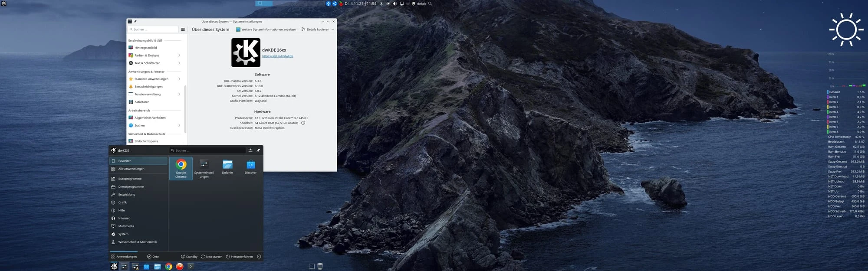Open the alst.ovh/dwkde link
The width and height of the screenshot is (868, 271).
click(278, 56)
